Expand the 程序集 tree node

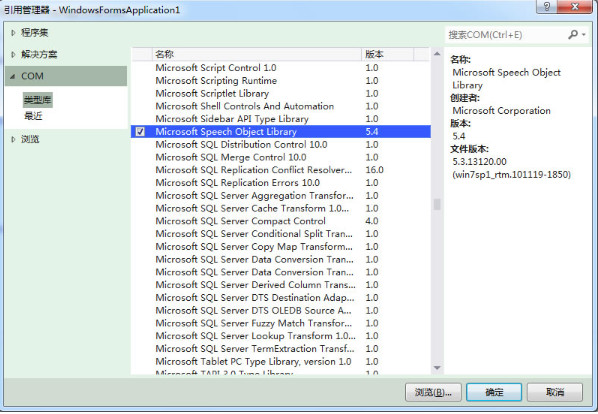pyautogui.click(x=13, y=33)
